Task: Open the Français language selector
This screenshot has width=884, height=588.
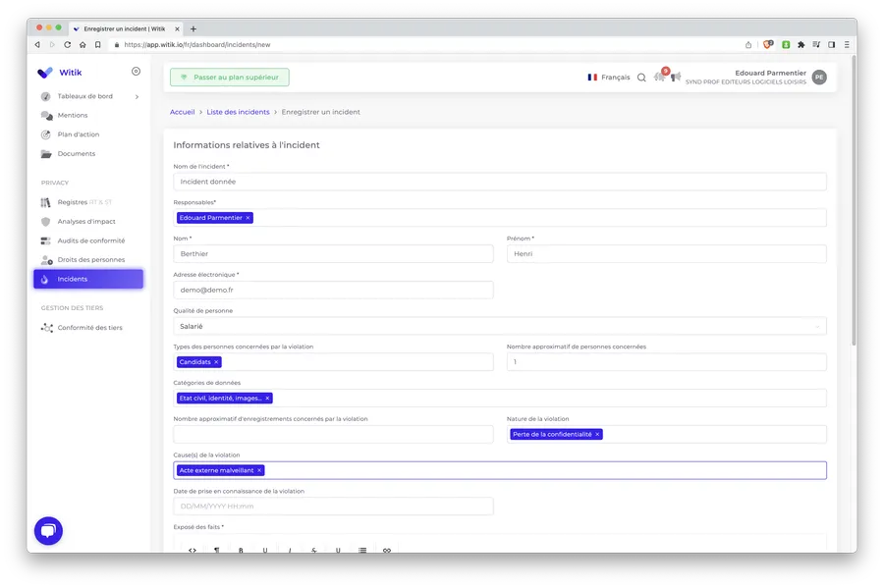Action: [x=608, y=78]
